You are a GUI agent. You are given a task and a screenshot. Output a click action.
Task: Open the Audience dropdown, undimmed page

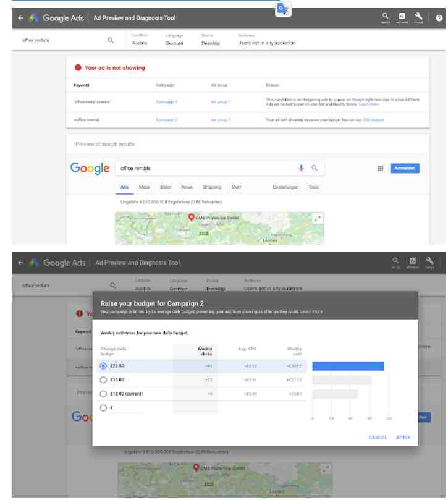click(x=266, y=40)
